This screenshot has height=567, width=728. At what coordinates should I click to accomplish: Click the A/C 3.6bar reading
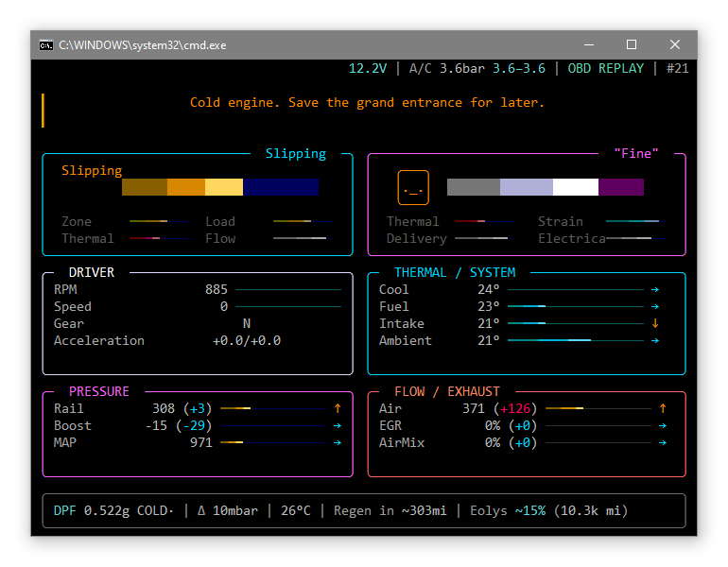(446, 69)
